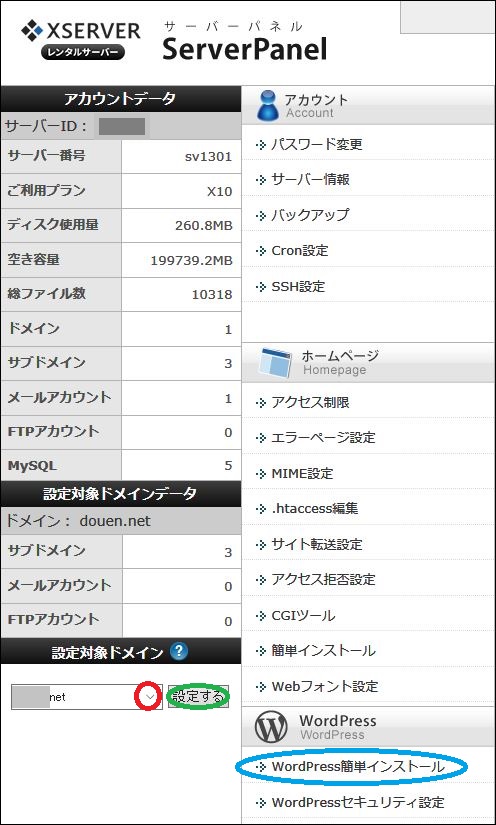Click the blue help question mark icon
Image resolution: width=496 pixels, height=825 pixels.
pyautogui.click(x=179, y=652)
